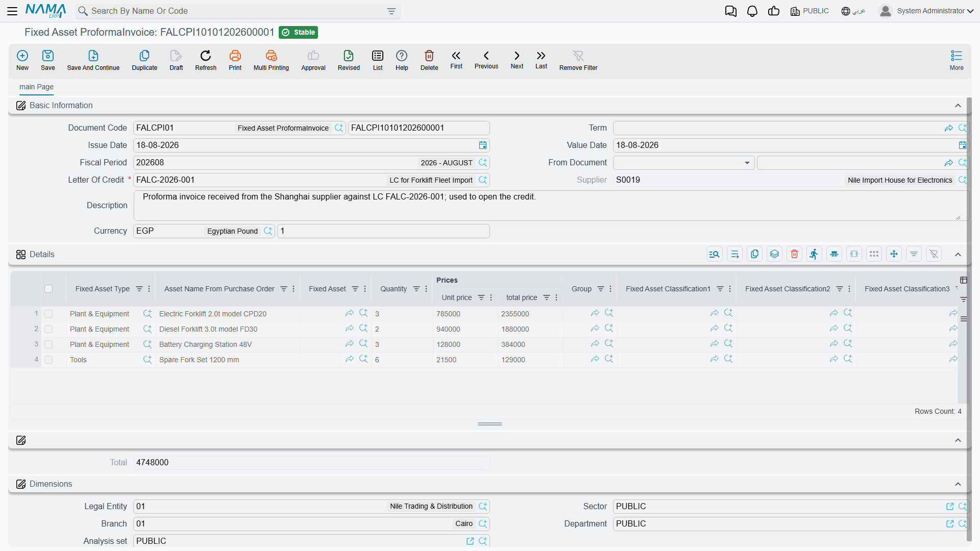980x551 pixels.
Task: Collapse the Dimensions section
Action: [958, 484]
